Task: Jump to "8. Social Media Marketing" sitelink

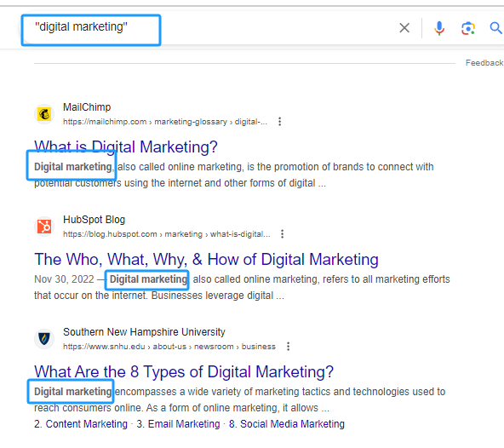Action: 287,424
